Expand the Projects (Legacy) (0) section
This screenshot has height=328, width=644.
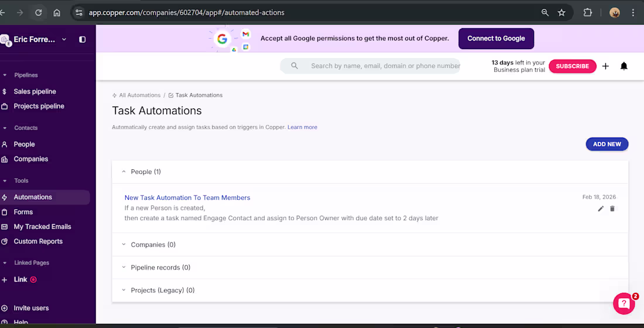(x=124, y=291)
